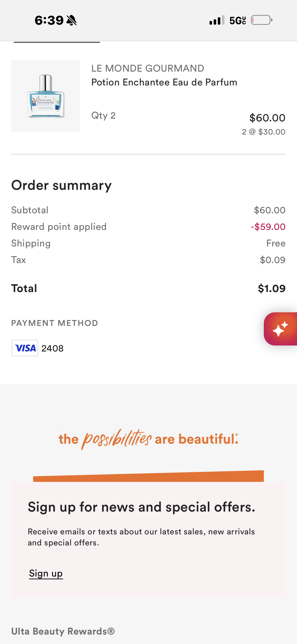Tap the Visa card logo
Image resolution: width=297 pixels, height=644 pixels.
(x=25, y=348)
